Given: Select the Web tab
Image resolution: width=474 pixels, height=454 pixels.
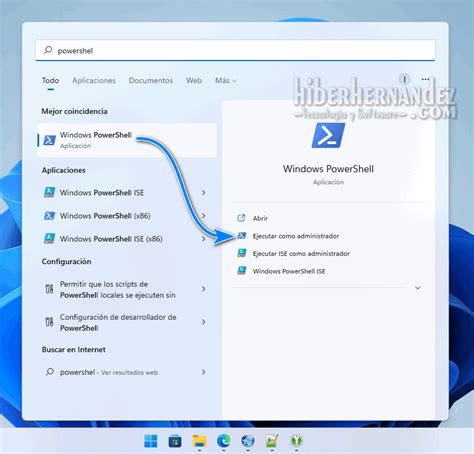Looking at the screenshot, I should (194, 80).
